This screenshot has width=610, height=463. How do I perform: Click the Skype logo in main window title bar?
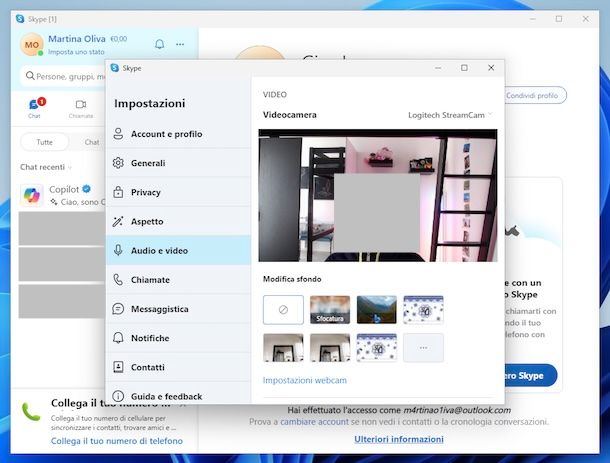(x=20, y=19)
